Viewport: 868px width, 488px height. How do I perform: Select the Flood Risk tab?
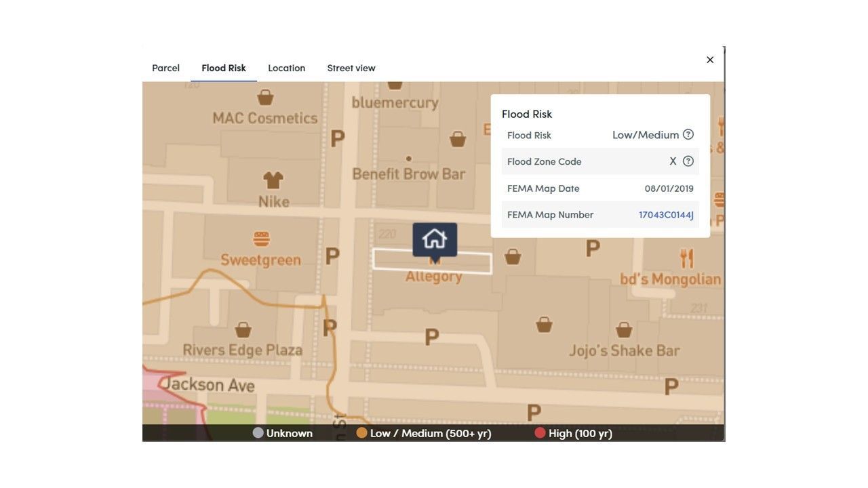(224, 68)
